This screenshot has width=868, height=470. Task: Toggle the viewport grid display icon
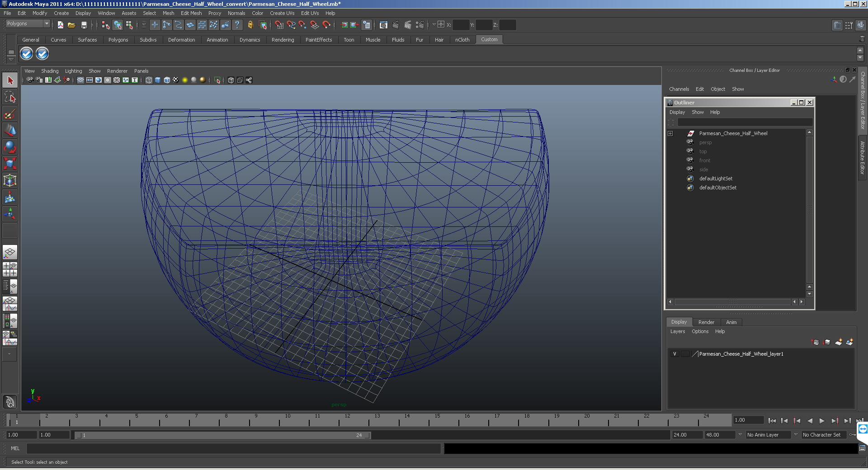click(80, 80)
